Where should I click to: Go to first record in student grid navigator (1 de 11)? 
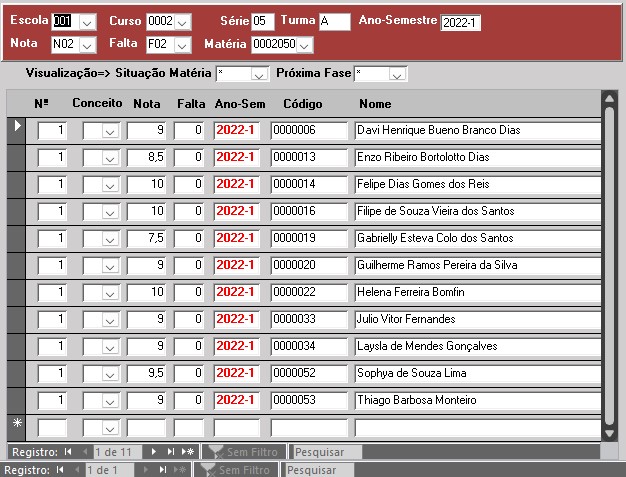(x=68, y=452)
